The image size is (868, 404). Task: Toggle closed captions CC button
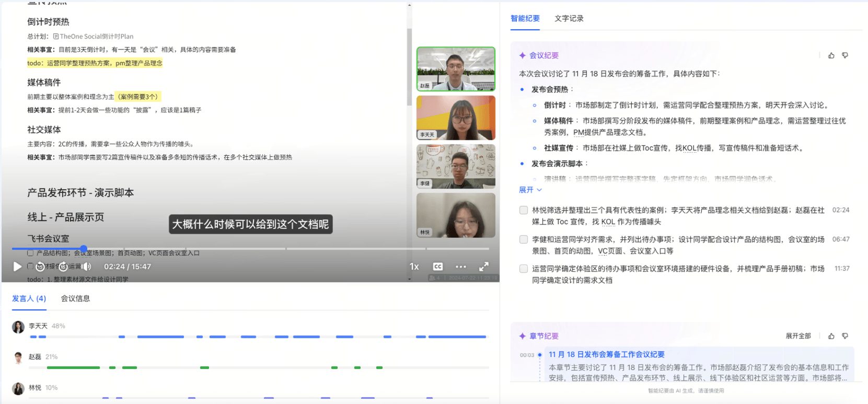(438, 267)
